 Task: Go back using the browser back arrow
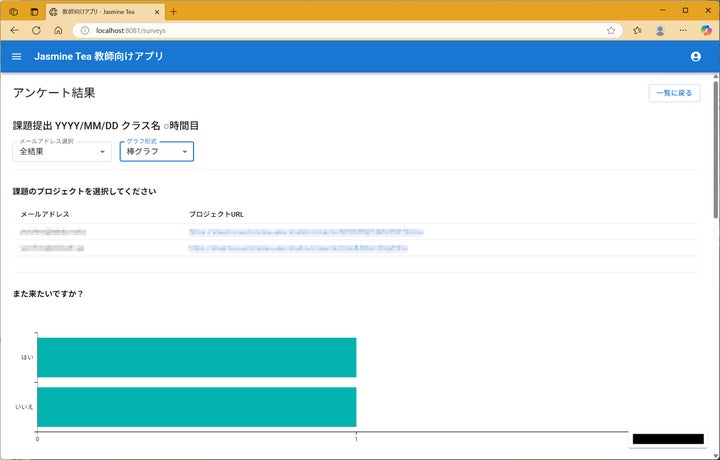(15, 30)
